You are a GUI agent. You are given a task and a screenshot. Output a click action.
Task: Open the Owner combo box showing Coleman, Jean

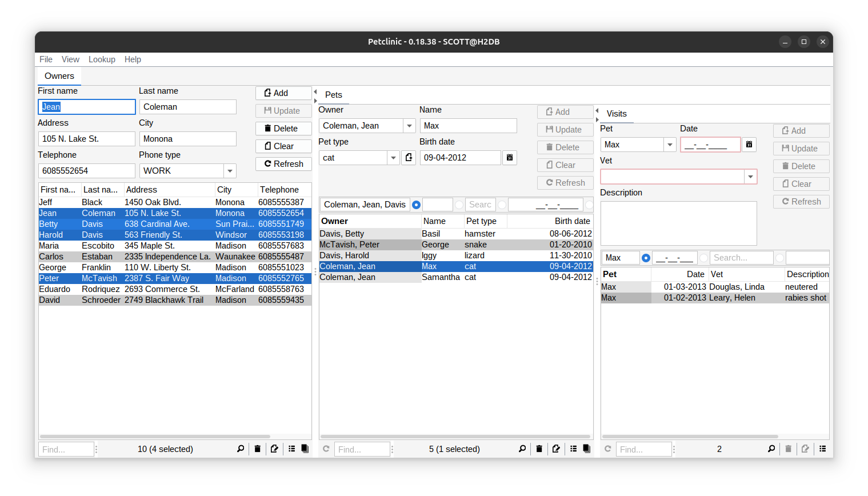(x=409, y=126)
